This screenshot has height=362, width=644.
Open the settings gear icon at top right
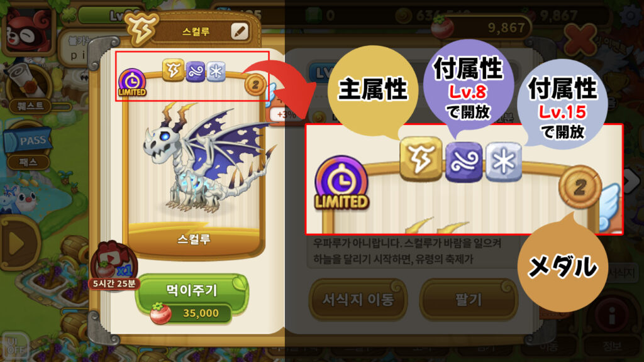(x=630, y=16)
